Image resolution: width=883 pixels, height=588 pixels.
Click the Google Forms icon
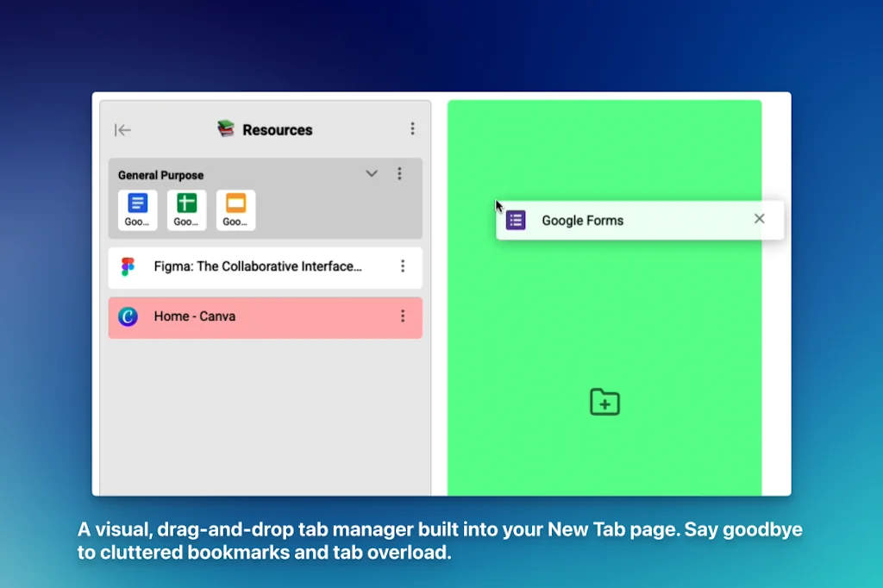tap(516, 220)
